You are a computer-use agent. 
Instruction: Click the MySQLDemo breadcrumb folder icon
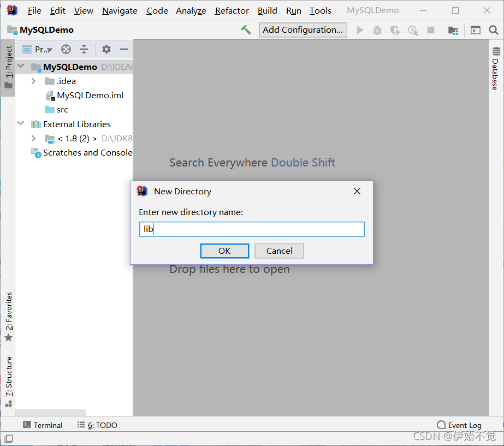[12, 30]
